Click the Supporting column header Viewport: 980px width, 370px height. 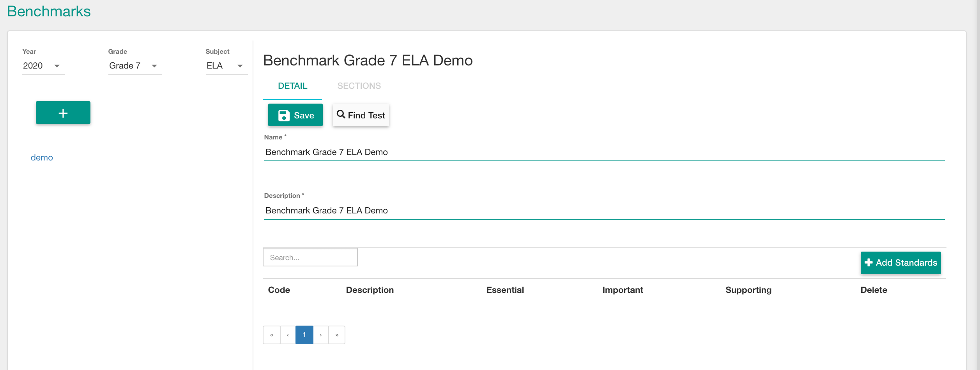[748, 290]
